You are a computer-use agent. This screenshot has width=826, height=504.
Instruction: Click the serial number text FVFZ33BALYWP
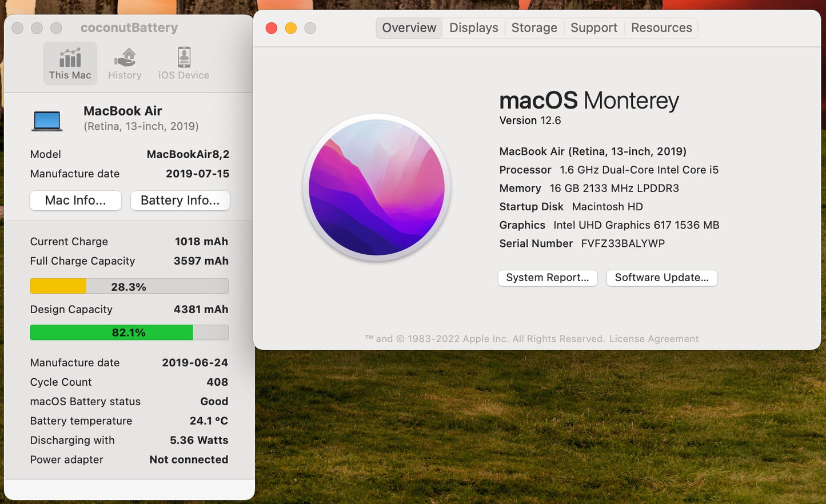coord(623,243)
